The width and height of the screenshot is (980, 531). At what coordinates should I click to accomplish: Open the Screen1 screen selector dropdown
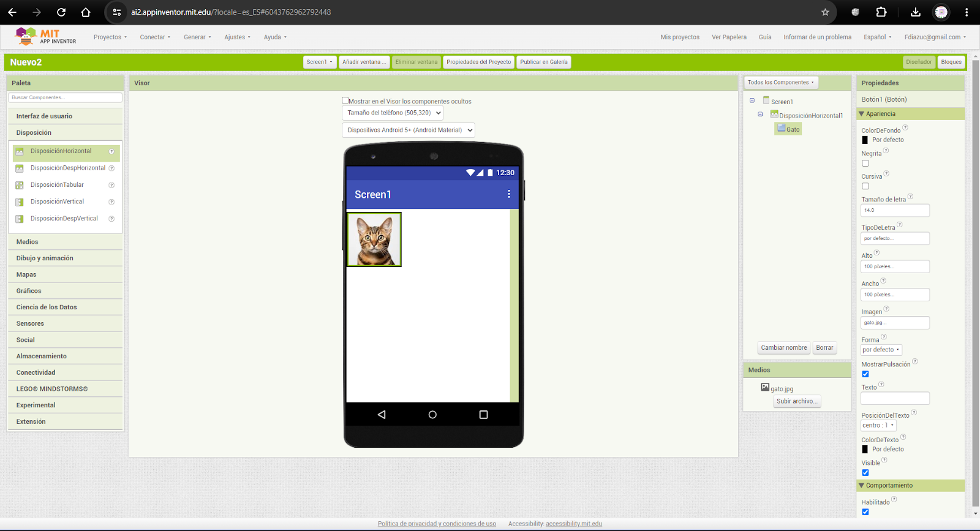[320, 62]
